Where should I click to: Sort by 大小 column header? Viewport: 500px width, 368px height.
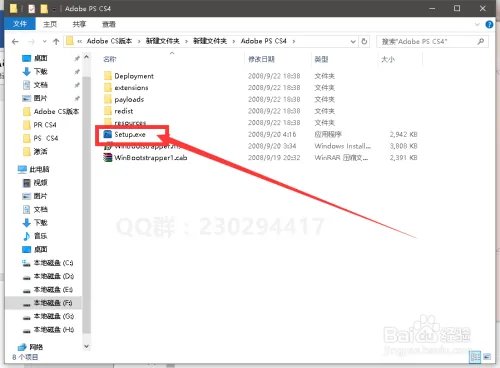point(388,59)
